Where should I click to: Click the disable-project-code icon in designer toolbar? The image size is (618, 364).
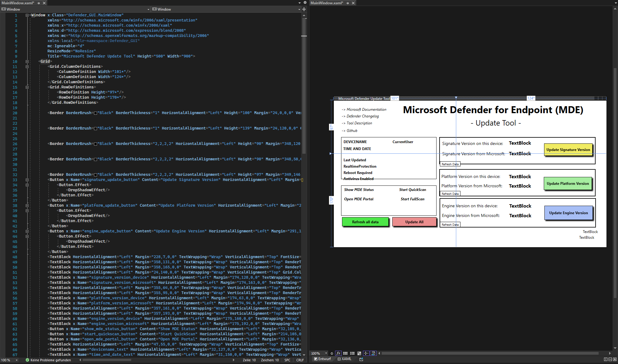[373, 353]
